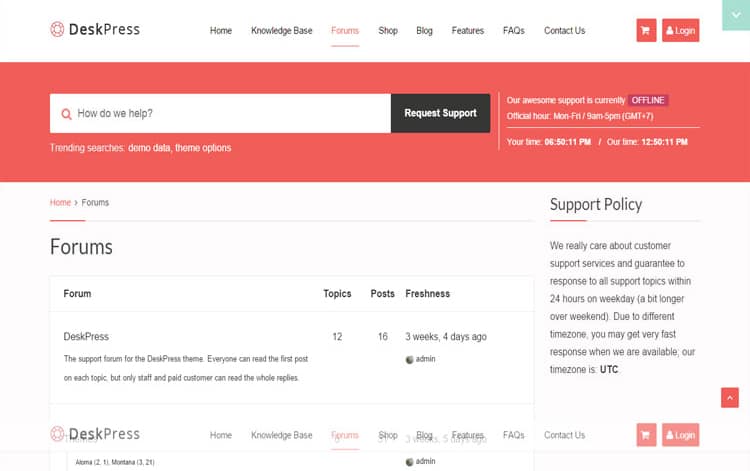Click the Posts column header
750x471 pixels.
[x=383, y=294]
